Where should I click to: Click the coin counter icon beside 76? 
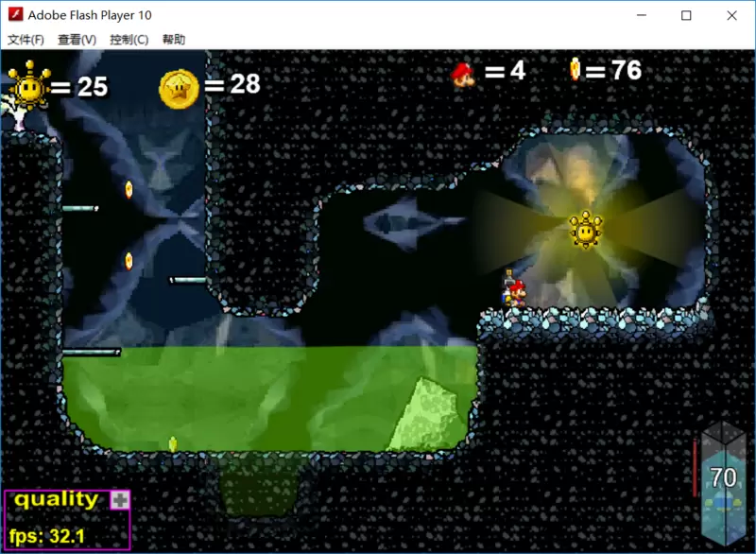[575, 69]
